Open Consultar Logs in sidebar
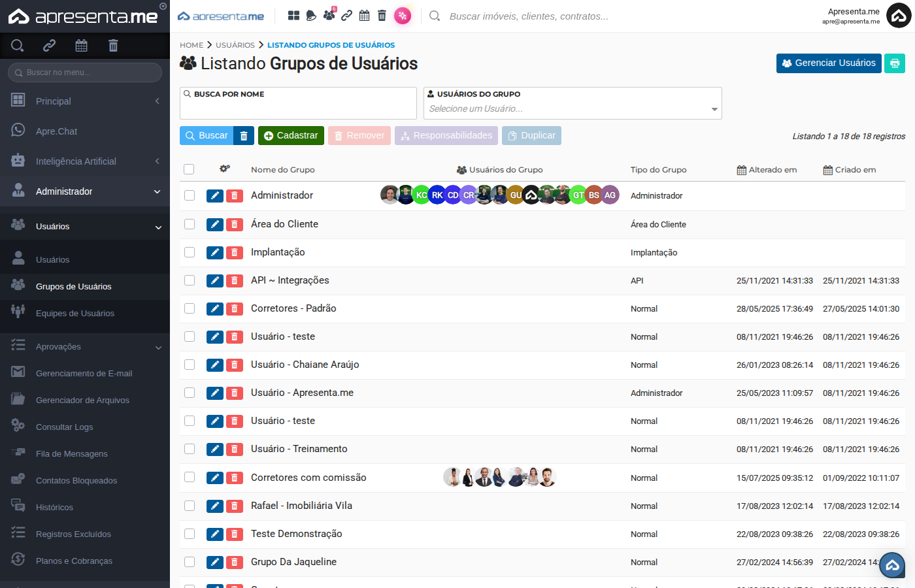The image size is (915, 588). (85, 427)
